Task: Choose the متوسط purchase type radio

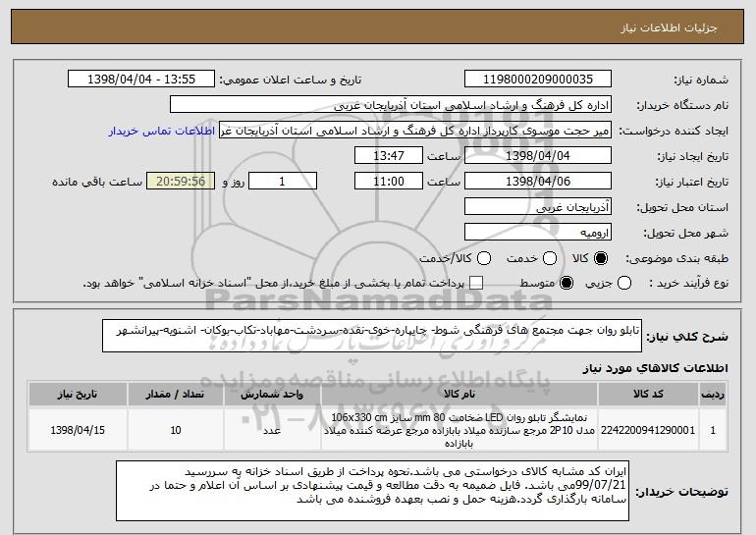Action: coord(567,283)
